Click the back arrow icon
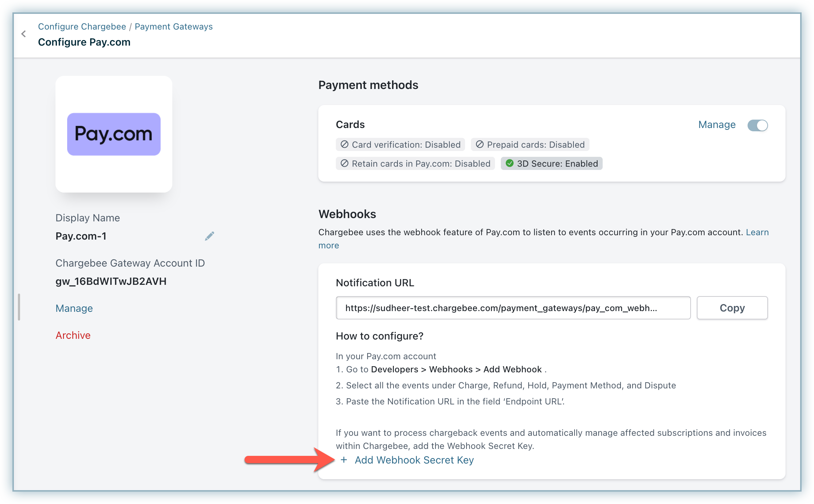Viewport: 814px width, 504px height. [24, 34]
